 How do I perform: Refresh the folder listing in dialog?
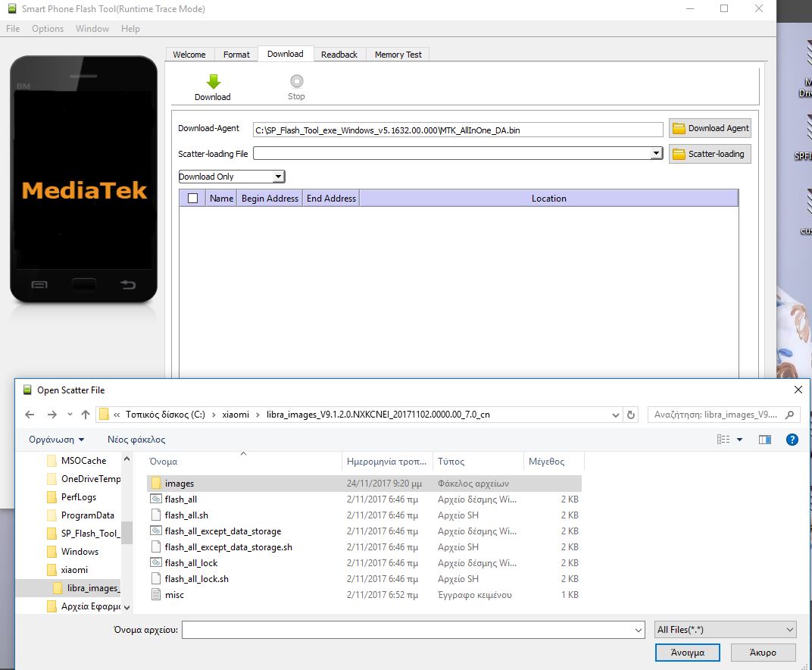pyautogui.click(x=631, y=415)
